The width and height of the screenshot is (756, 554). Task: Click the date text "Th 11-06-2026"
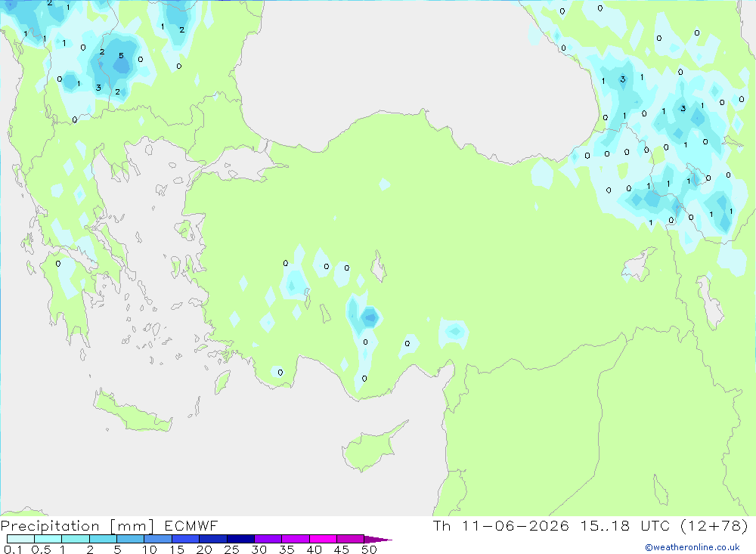[x=500, y=525]
